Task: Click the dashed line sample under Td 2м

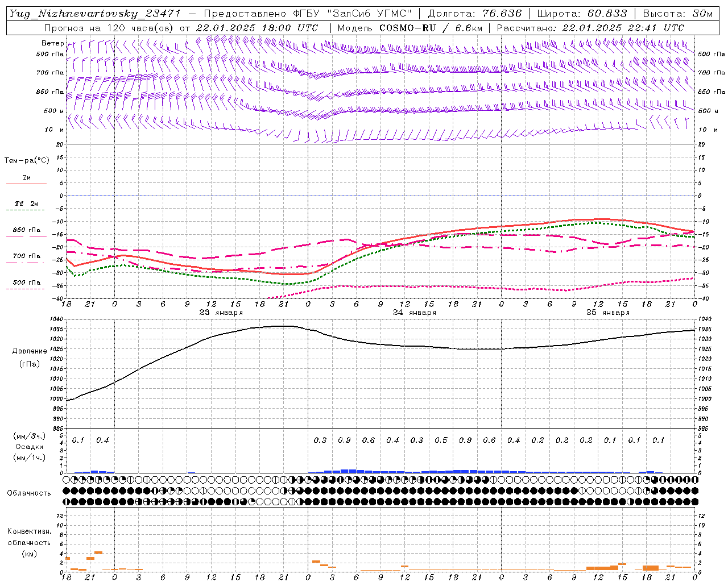Action: [26, 210]
